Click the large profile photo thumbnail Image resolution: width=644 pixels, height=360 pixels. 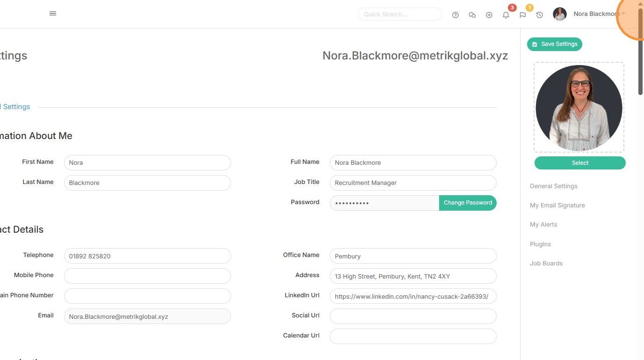(579, 108)
